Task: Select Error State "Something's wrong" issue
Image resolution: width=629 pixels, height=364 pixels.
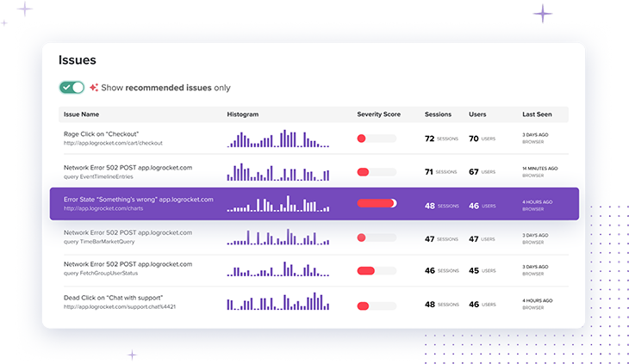Action: (x=314, y=204)
